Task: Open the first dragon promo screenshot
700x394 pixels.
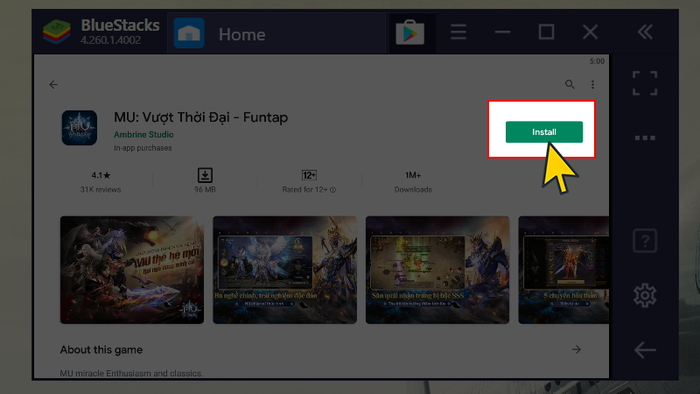Action: pyautogui.click(x=132, y=270)
